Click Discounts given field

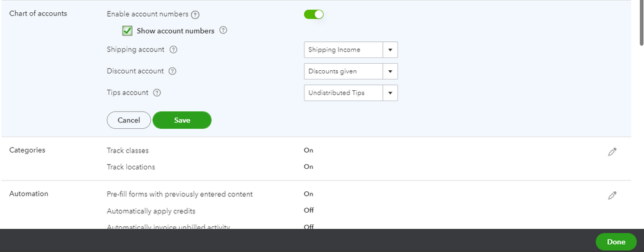tap(344, 72)
